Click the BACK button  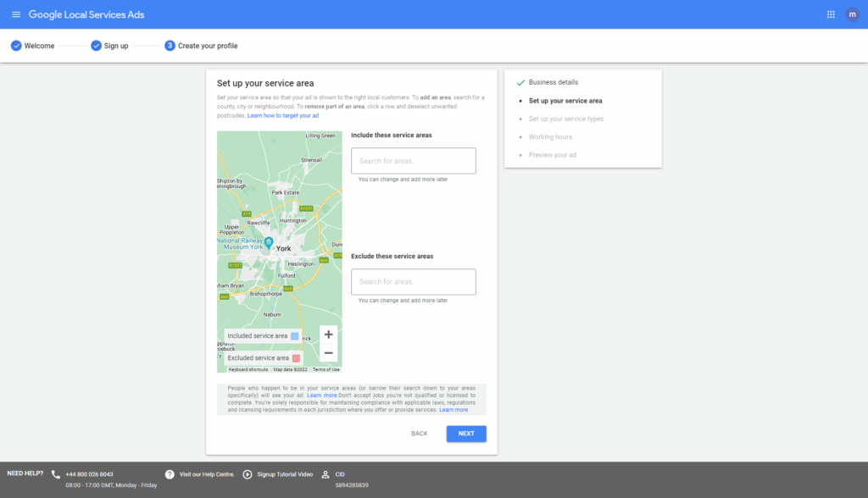click(x=420, y=433)
